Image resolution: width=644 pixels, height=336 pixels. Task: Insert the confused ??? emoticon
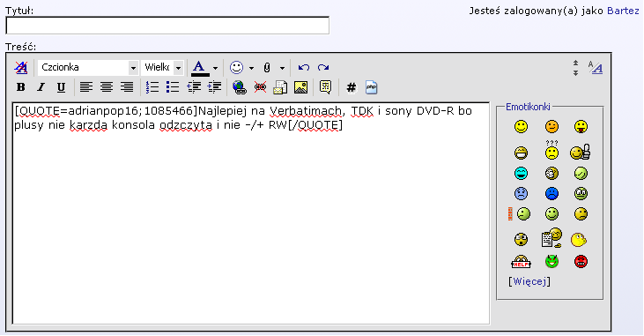[x=551, y=150]
